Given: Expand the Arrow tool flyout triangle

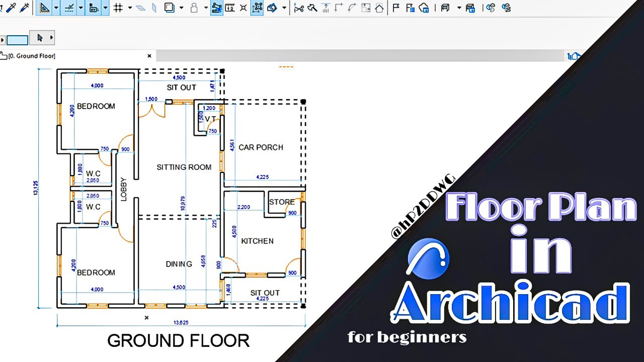Looking at the screenshot, I should tap(51, 38).
